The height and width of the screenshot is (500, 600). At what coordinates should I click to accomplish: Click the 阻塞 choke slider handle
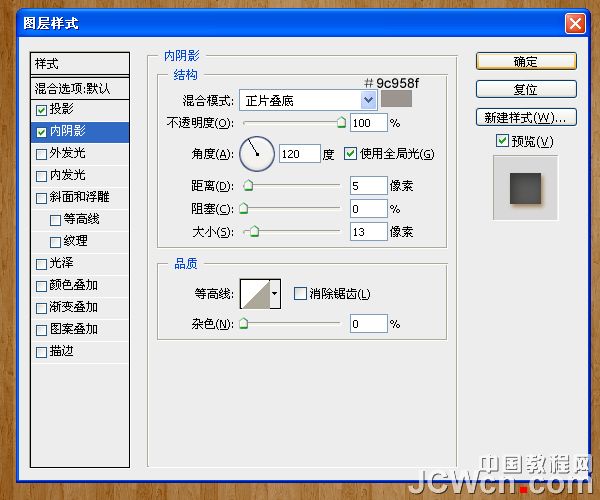tap(243, 208)
